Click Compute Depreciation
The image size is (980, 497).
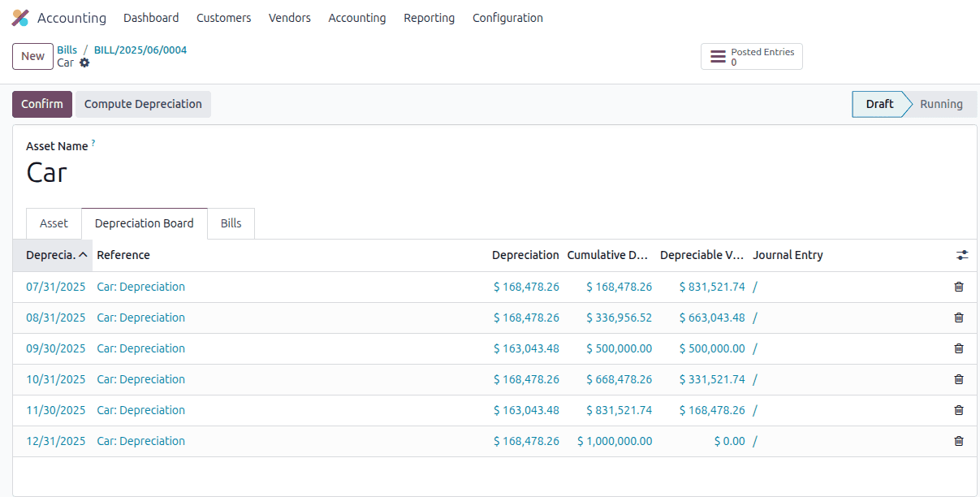[142, 104]
